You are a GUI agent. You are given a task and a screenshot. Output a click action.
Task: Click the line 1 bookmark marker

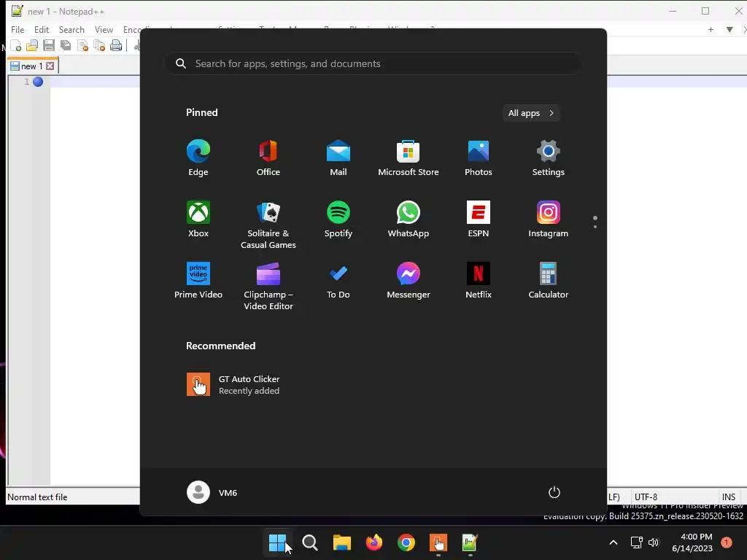(38, 82)
